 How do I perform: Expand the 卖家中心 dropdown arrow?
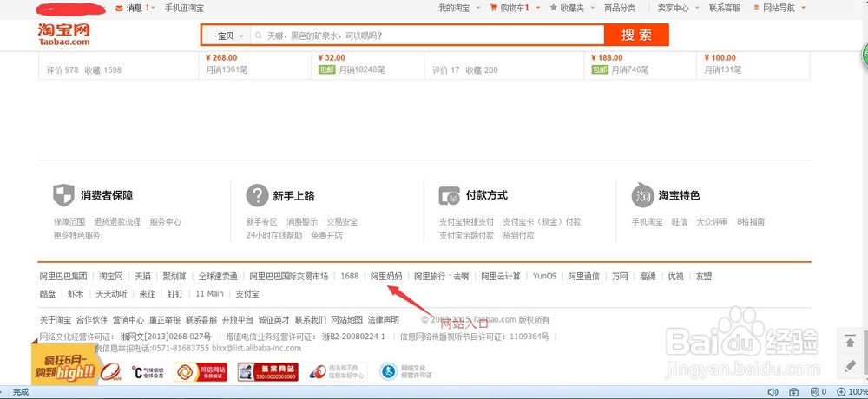(x=697, y=8)
